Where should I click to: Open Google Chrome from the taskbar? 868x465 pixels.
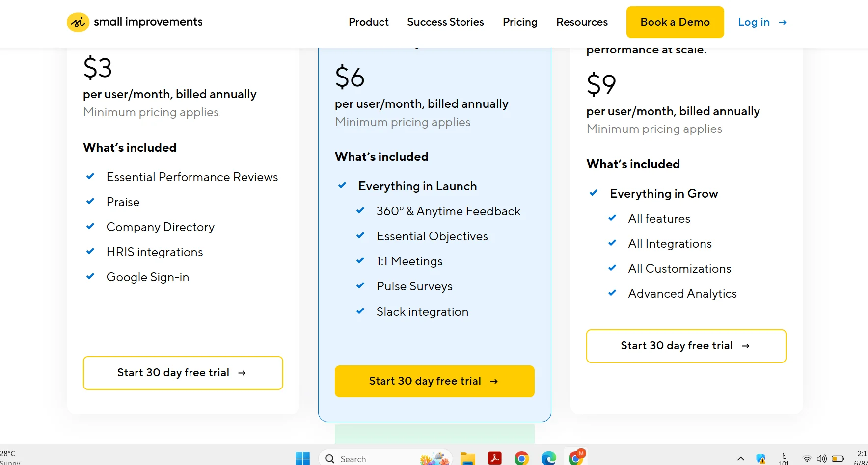(x=521, y=459)
